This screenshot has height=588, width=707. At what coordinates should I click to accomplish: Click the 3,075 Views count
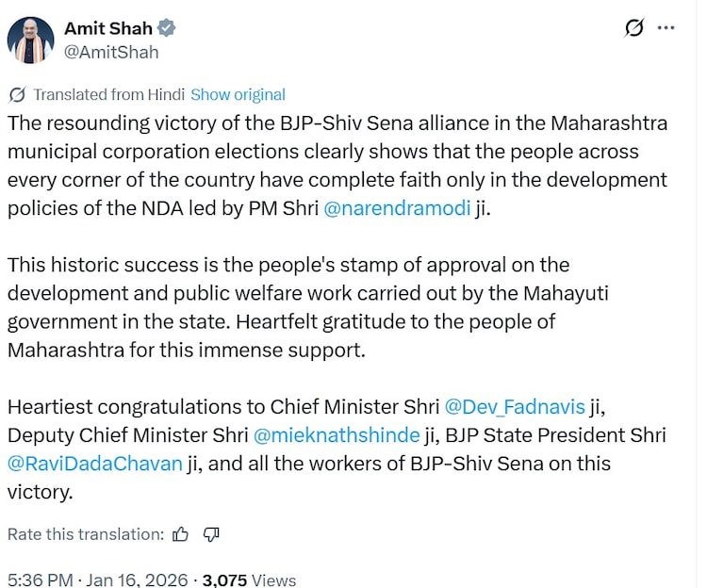(250, 580)
